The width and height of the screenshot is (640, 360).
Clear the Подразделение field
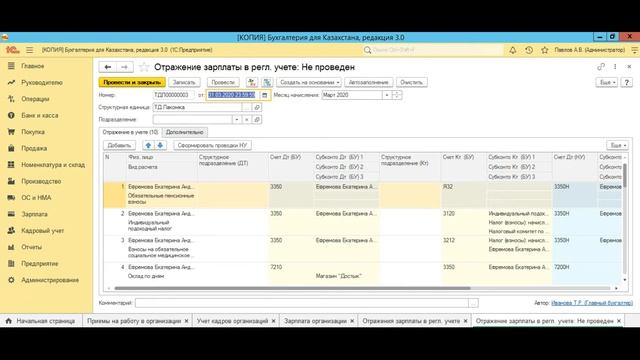247,120
